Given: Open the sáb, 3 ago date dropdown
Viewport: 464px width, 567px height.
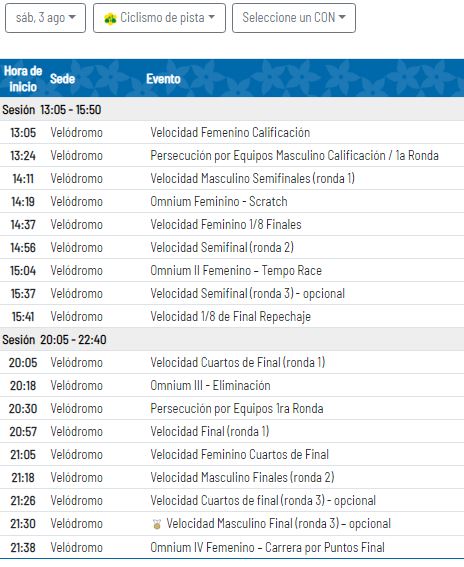Looking at the screenshot, I should [45, 18].
